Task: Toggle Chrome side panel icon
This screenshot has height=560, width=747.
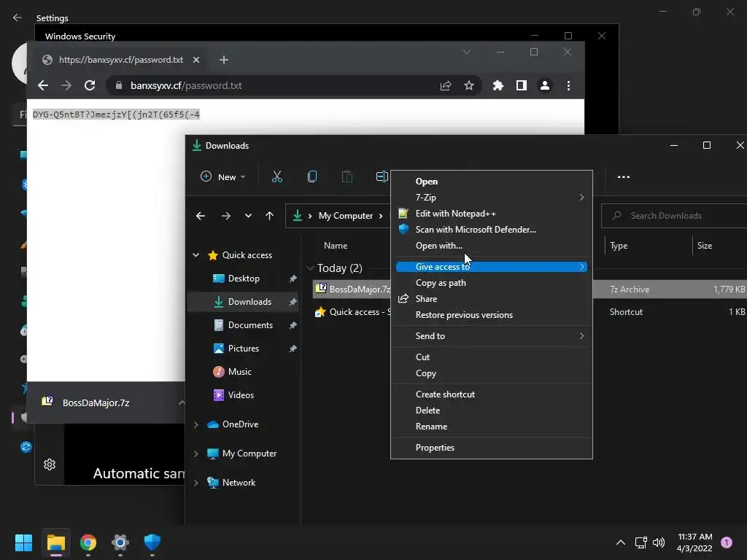Action: pyautogui.click(x=521, y=85)
